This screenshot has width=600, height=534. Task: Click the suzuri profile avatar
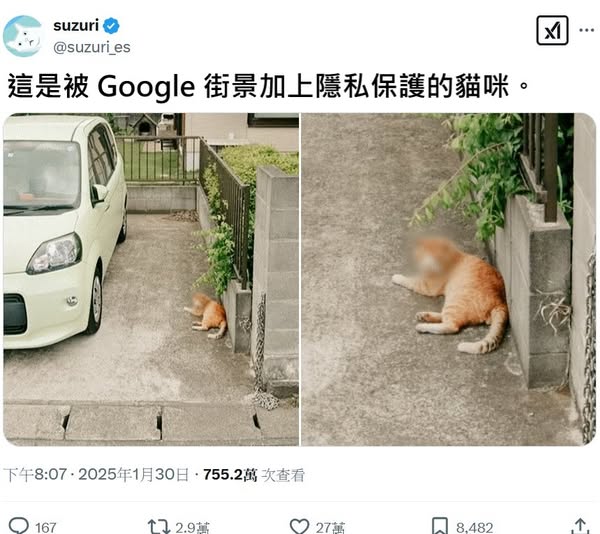tap(23, 36)
